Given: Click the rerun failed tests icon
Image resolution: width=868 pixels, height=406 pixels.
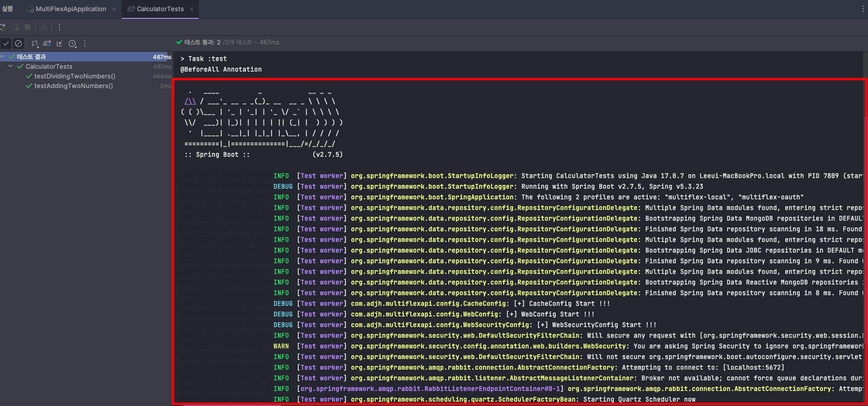Looking at the screenshot, I should click(15, 27).
